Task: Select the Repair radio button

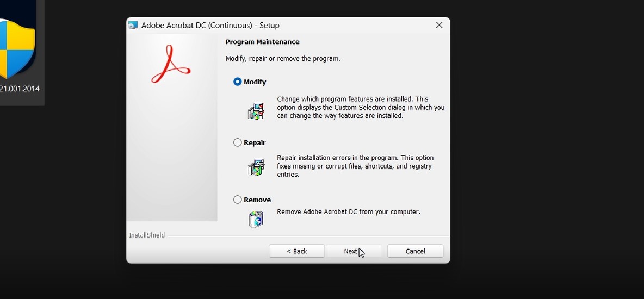Action: pyautogui.click(x=237, y=142)
